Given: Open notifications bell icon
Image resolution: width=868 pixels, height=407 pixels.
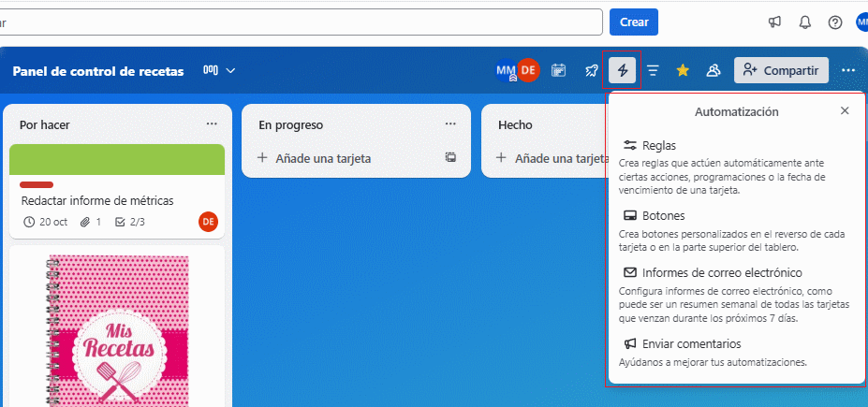Looking at the screenshot, I should pyautogui.click(x=805, y=22).
